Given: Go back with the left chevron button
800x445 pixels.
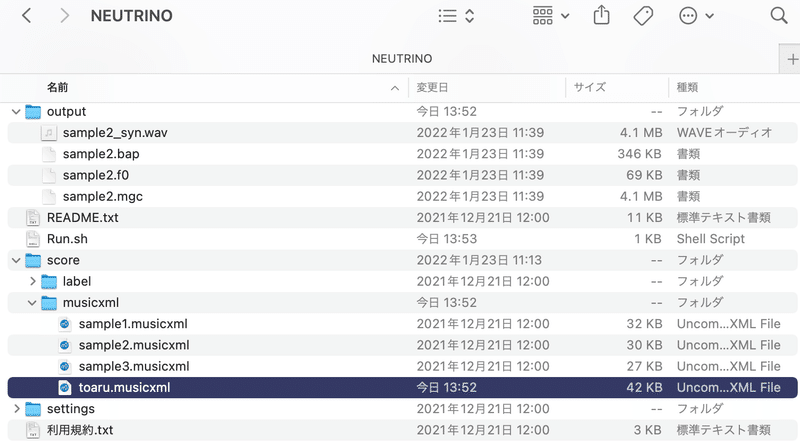Looking at the screenshot, I should [27, 16].
